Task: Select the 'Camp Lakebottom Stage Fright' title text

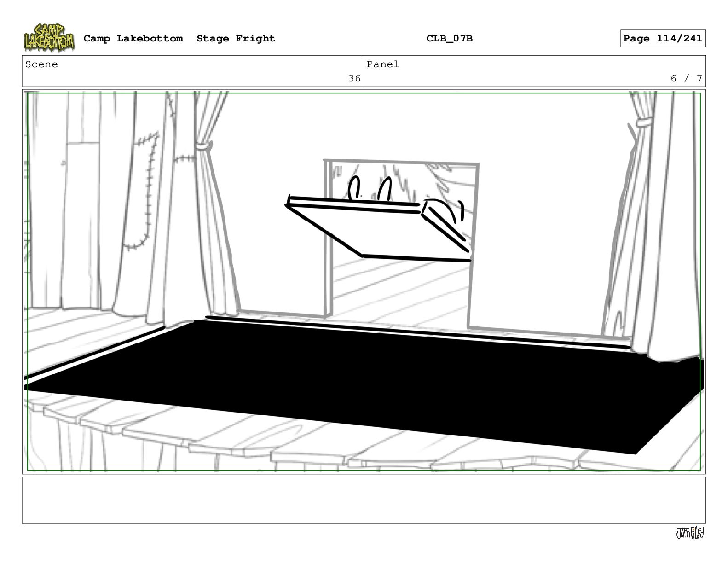Action: pos(179,39)
